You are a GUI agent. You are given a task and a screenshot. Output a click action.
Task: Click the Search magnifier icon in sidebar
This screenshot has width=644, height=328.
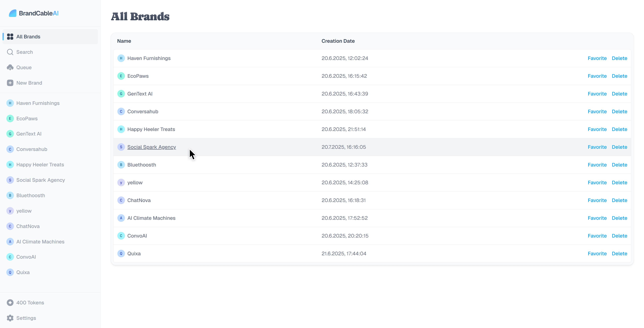(10, 52)
